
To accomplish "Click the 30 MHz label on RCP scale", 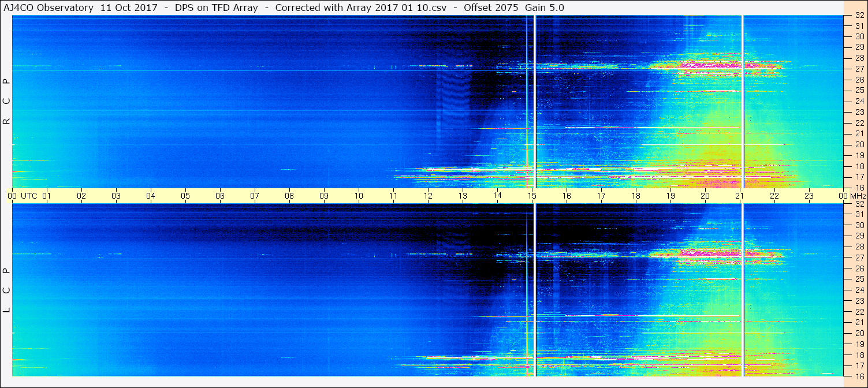I will [x=859, y=36].
